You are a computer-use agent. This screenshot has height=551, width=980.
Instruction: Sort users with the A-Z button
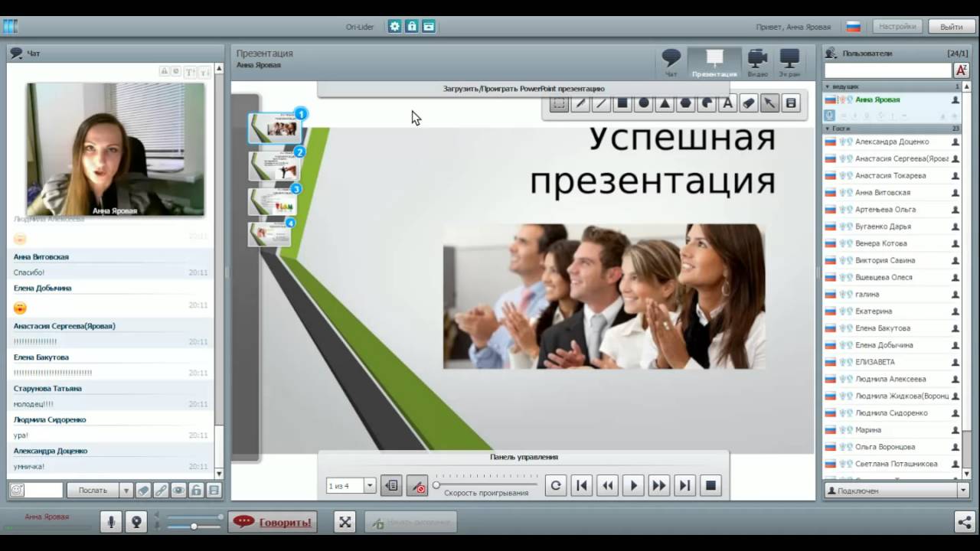pos(962,70)
